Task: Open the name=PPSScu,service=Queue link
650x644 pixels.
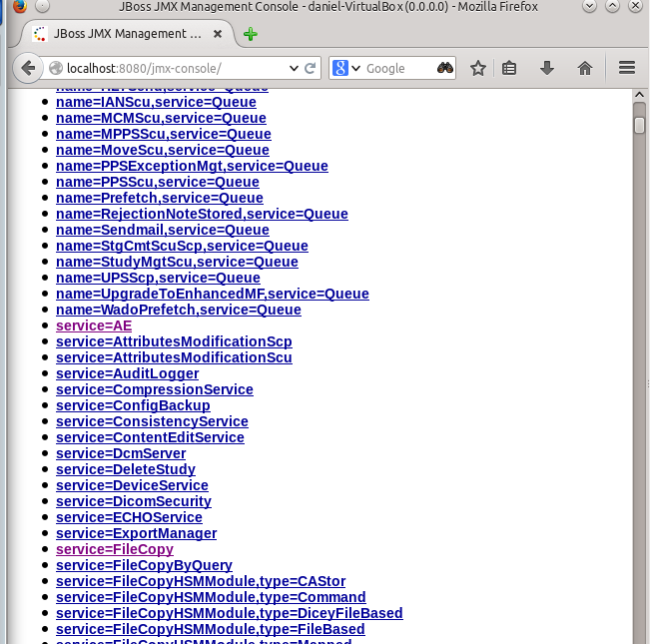Action: [x=158, y=182]
